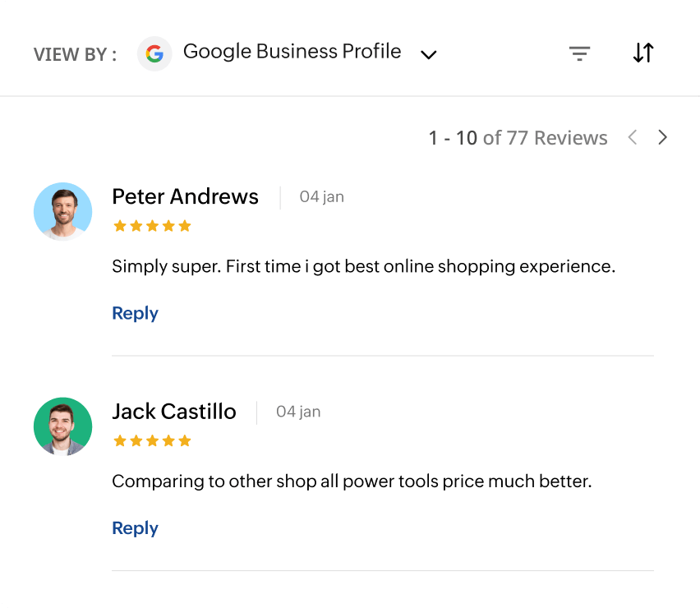Click Peter Andrews' five-star rating
Viewport: 700px width, 608px height.
[152, 226]
